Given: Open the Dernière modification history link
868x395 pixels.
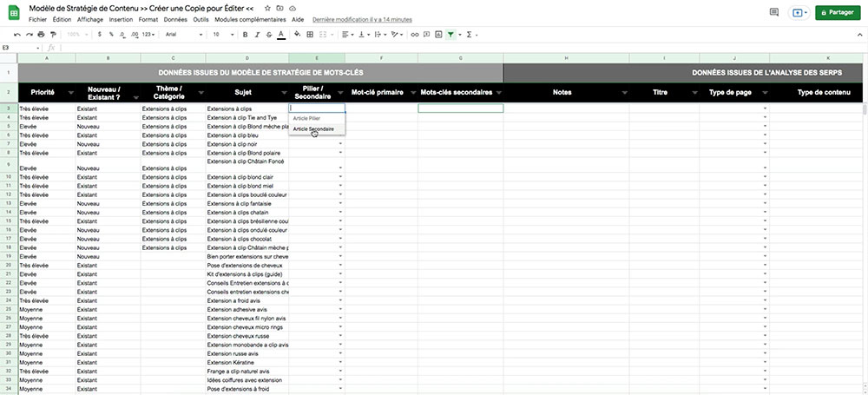Looking at the screenshot, I should click(x=362, y=19).
